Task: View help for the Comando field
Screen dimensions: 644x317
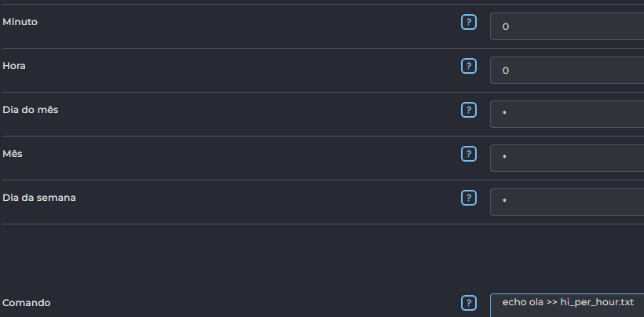Action: point(469,303)
